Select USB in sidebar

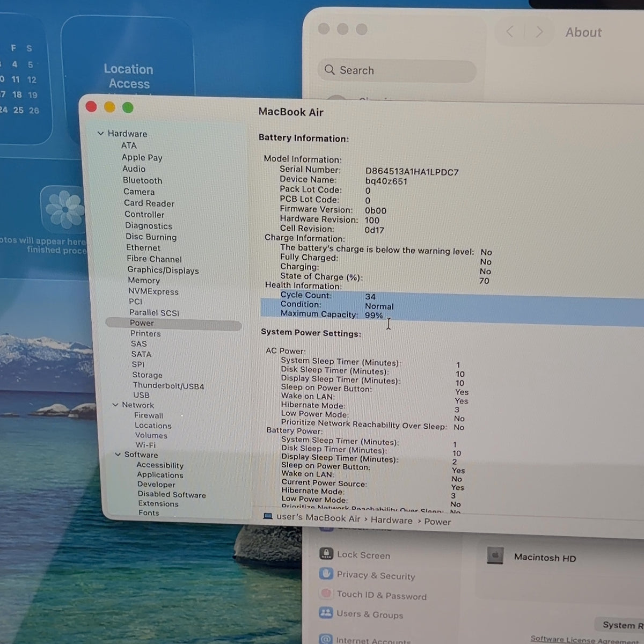pyautogui.click(x=141, y=395)
